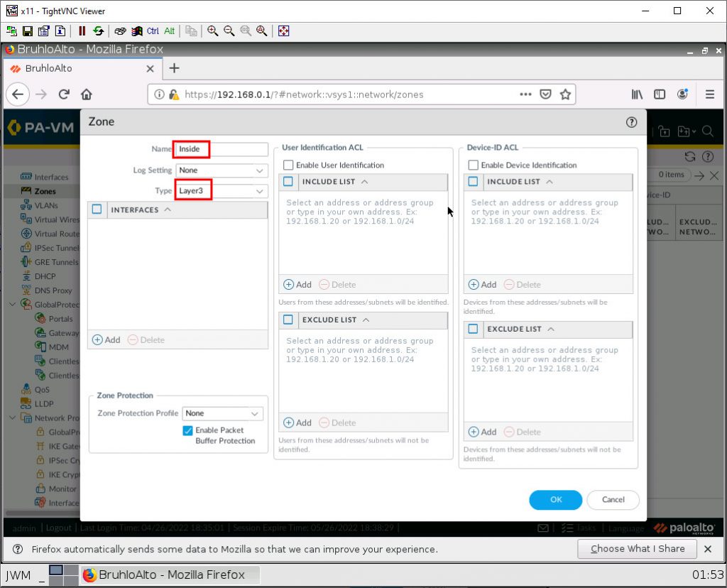Image resolution: width=727 pixels, height=588 pixels.
Task: Enable Device Identification
Action: 474,164
